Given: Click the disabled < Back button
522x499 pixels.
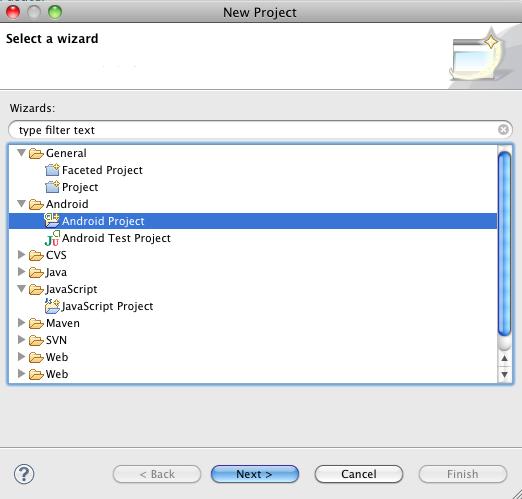Looking at the screenshot, I should point(157,474).
